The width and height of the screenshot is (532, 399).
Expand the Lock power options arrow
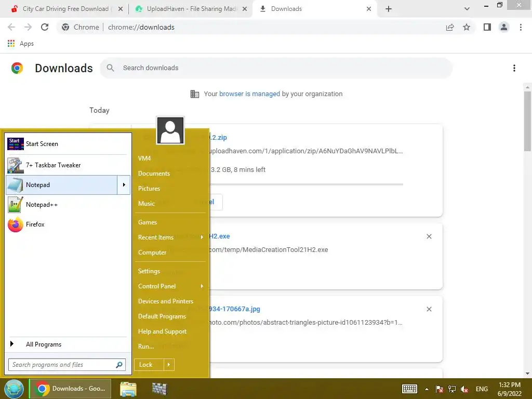169,365
